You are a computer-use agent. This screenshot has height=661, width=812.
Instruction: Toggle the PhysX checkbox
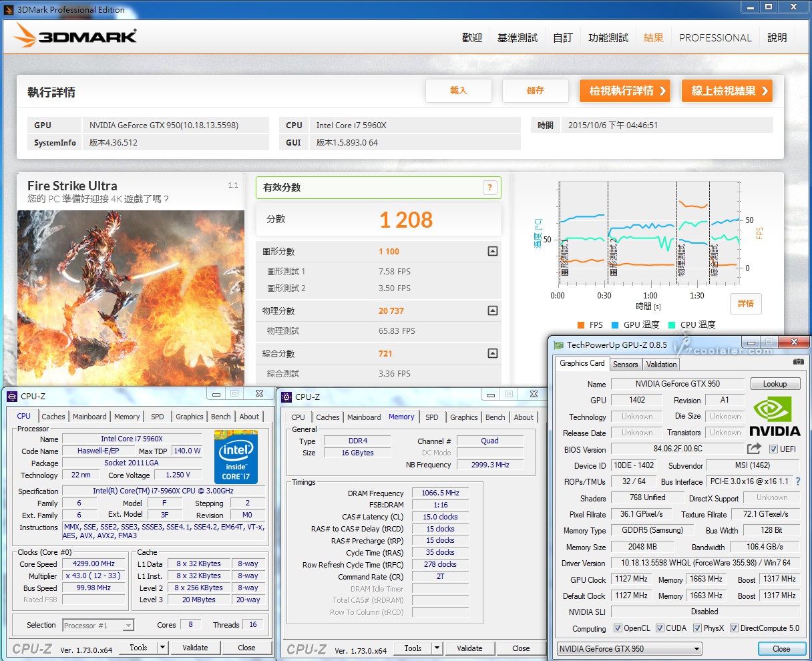click(x=697, y=628)
